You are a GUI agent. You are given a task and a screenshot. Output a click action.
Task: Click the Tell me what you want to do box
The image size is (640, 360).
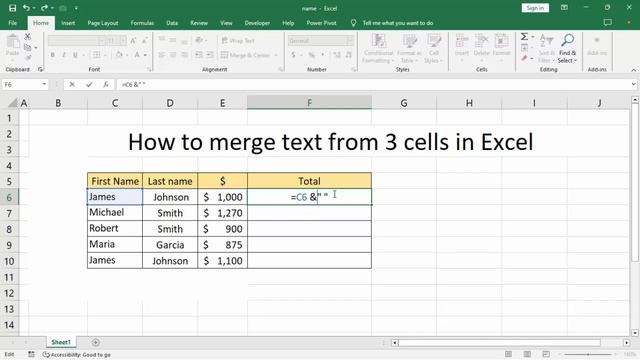pyautogui.click(x=398, y=23)
